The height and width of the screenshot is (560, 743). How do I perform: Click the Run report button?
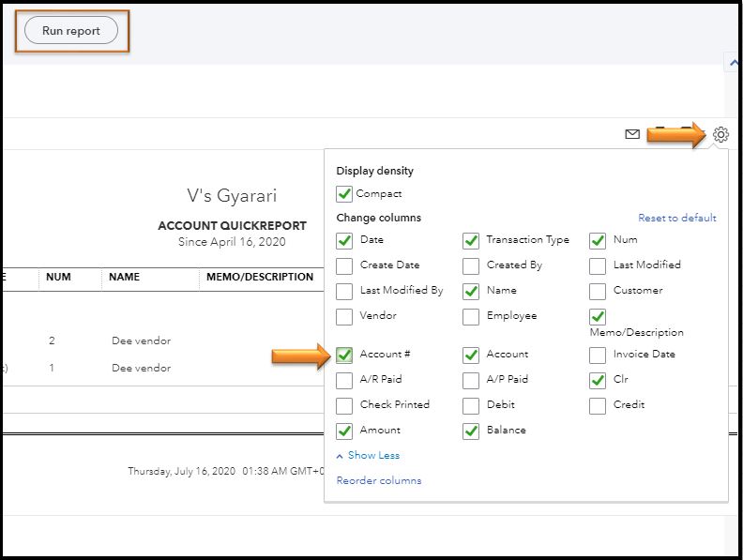71,31
